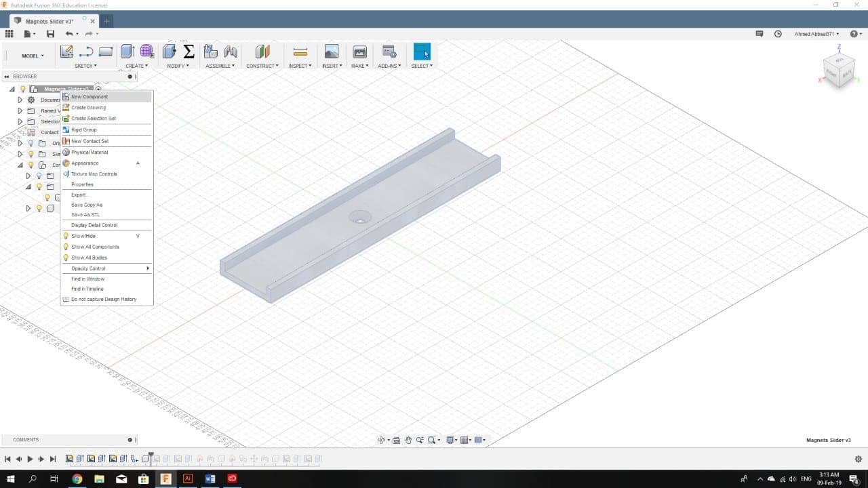
Task: Choose Rigid Group in context menu
Action: pyautogui.click(x=106, y=129)
